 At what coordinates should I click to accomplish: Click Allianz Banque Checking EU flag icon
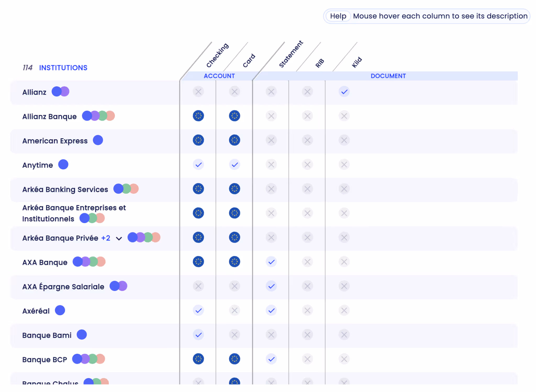pos(198,116)
